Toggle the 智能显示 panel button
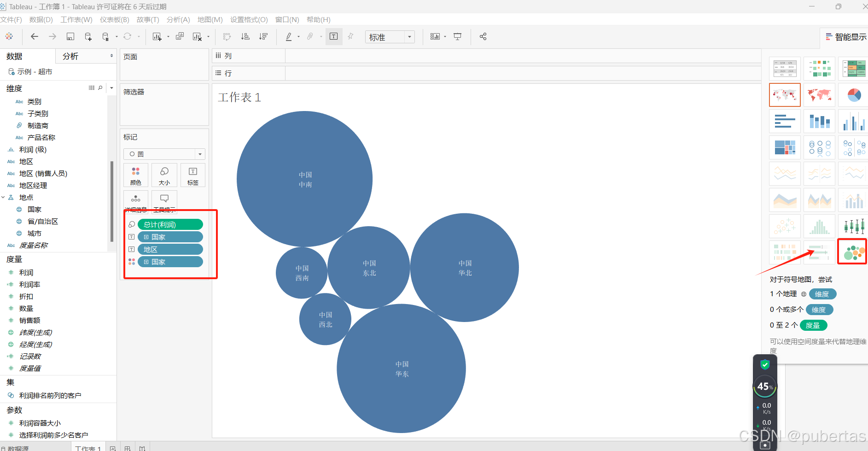 click(845, 37)
